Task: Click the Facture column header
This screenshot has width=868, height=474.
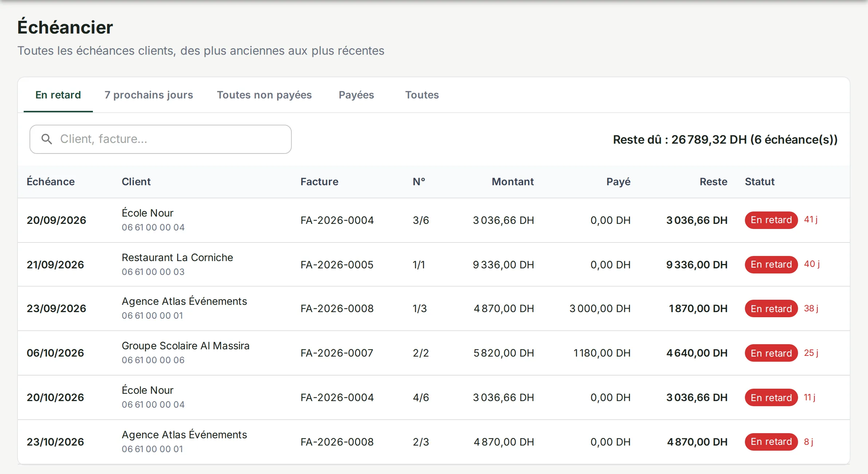Action: coord(319,182)
